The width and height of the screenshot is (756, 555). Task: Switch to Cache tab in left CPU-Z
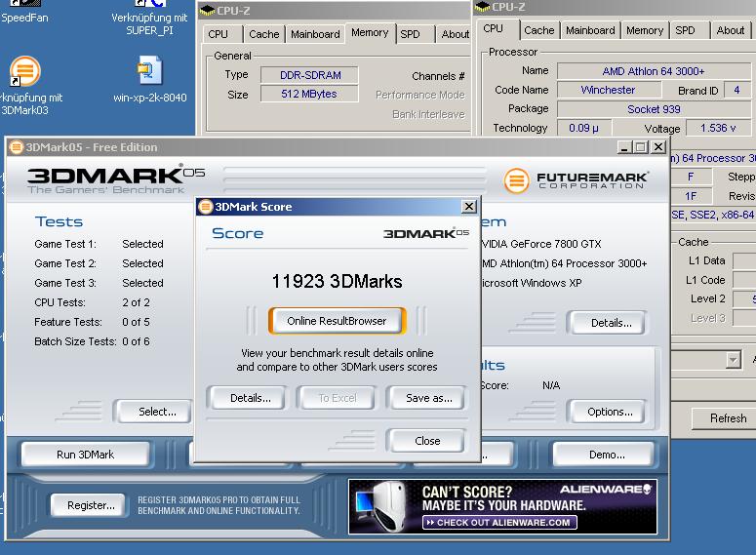point(263,34)
